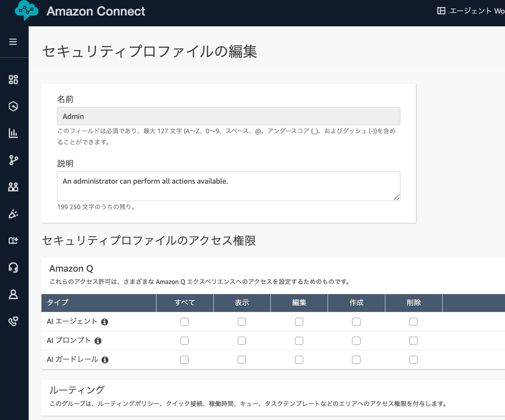The width and height of the screenshot is (505, 420).
Task: Check 削除 for AI プロンプト
Action: coord(414,341)
